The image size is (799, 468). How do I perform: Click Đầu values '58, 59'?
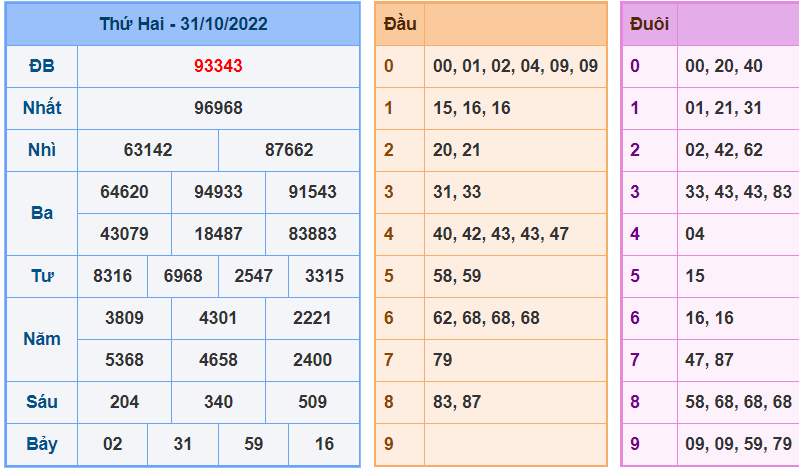pyautogui.click(x=457, y=276)
